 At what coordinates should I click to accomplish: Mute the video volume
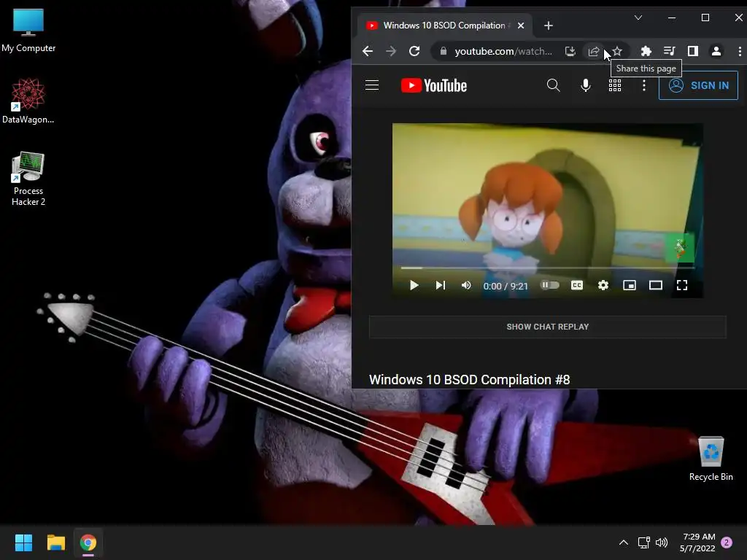tap(466, 285)
